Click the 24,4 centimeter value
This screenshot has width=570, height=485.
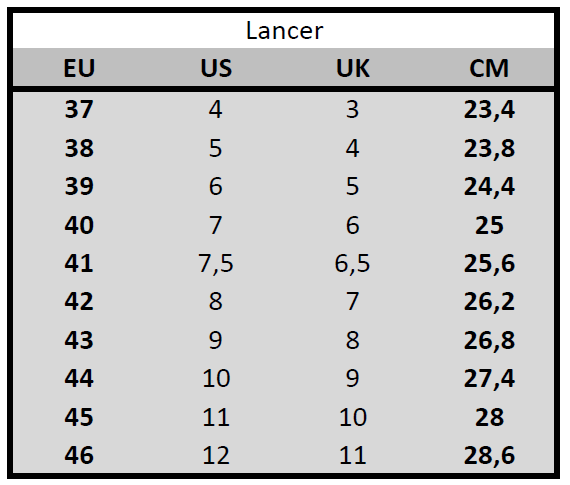coord(489,187)
